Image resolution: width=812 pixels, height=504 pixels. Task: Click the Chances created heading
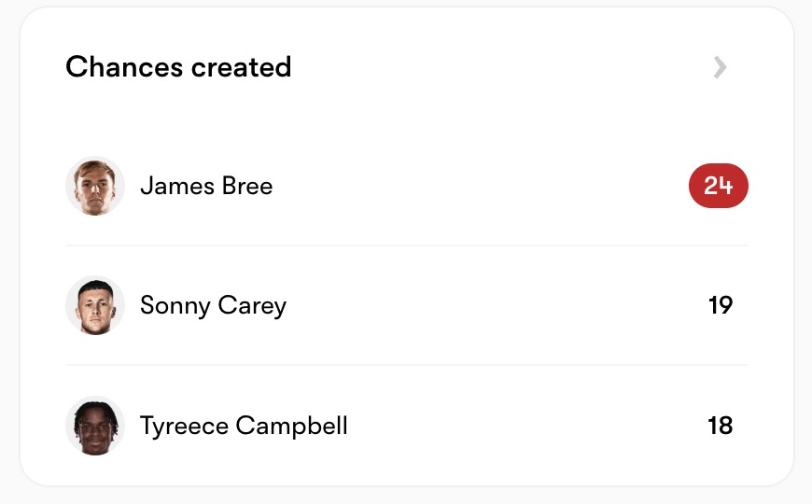(178, 67)
